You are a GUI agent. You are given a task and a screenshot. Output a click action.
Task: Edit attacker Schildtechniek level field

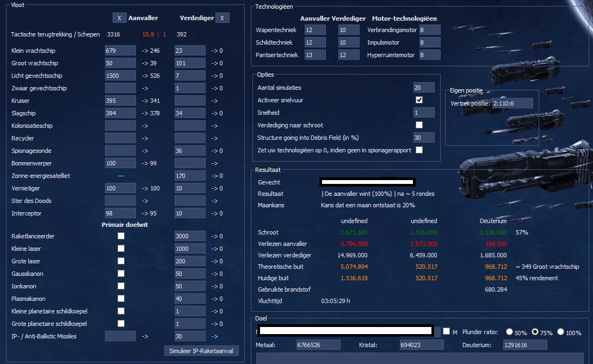[x=315, y=42]
